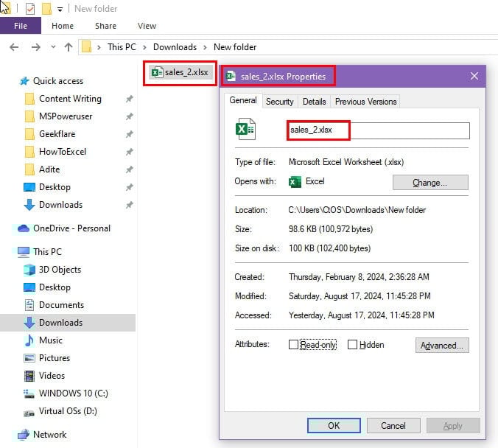This screenshot has height=448, width=498.
Task: Click the WINDOWS 10 (C:) drive icon
Action: [x=29, y=394]
